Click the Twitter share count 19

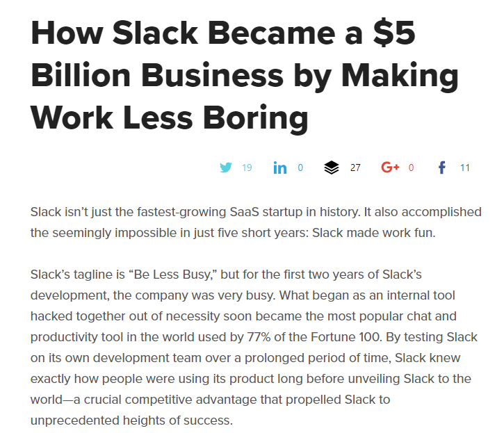[247, 168]
